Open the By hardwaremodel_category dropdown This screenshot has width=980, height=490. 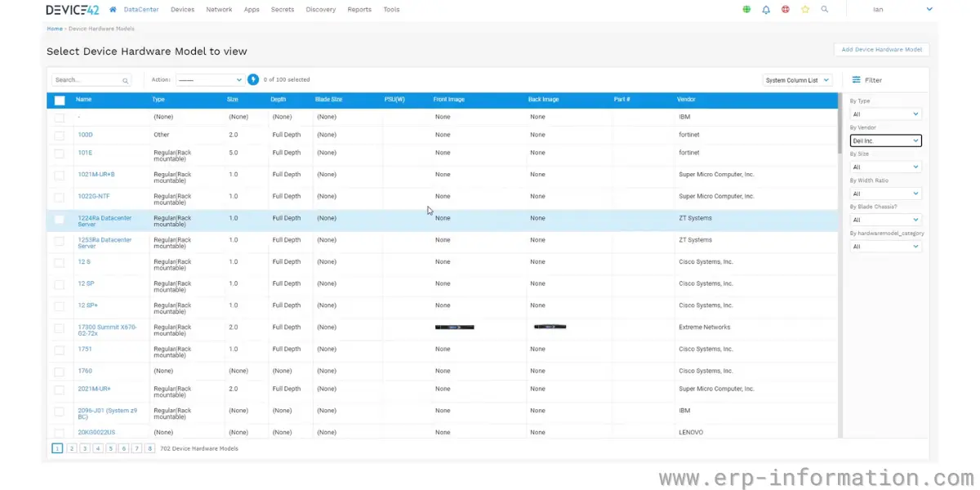[x=885, y=246]
